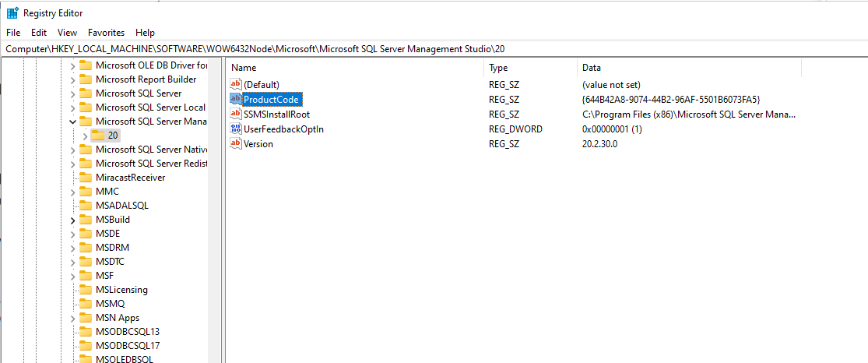The height and width of the screenshot is (363, 868).
Task: Open the Favorites menu
Action: pyautogui.click(x=107, y=33)
